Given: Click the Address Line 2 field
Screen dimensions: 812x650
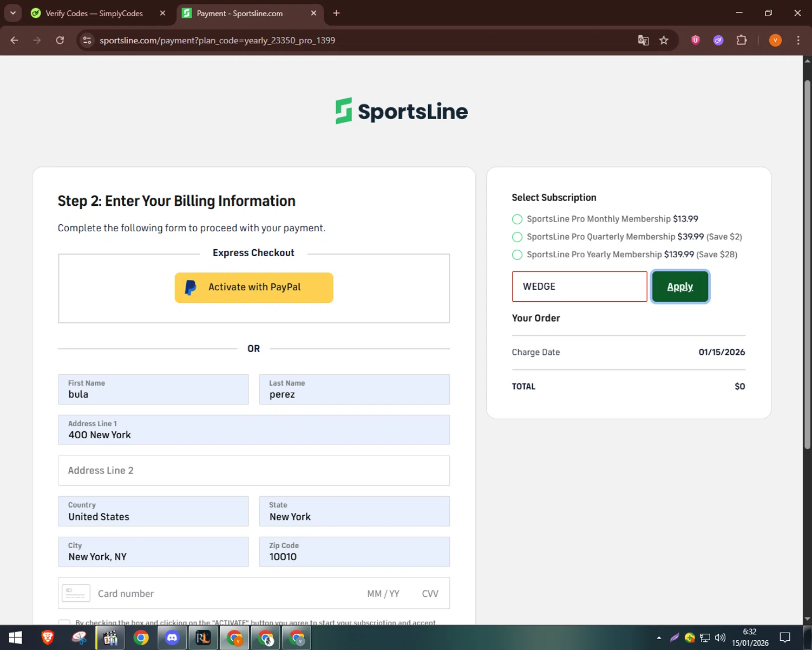Looking at the screenshot, I should pos(254,471).
